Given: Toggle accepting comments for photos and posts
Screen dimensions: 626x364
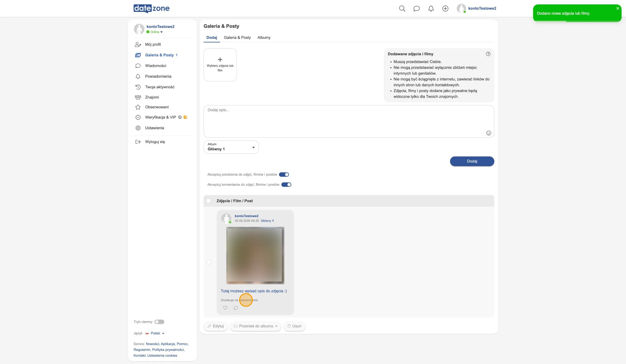Looking at the screenshot, I should tap(286, 185).
